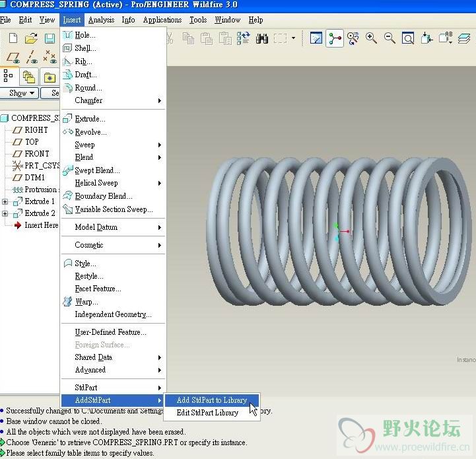Open the Edit menu
The image size is (476, 459).
point(25,20)
